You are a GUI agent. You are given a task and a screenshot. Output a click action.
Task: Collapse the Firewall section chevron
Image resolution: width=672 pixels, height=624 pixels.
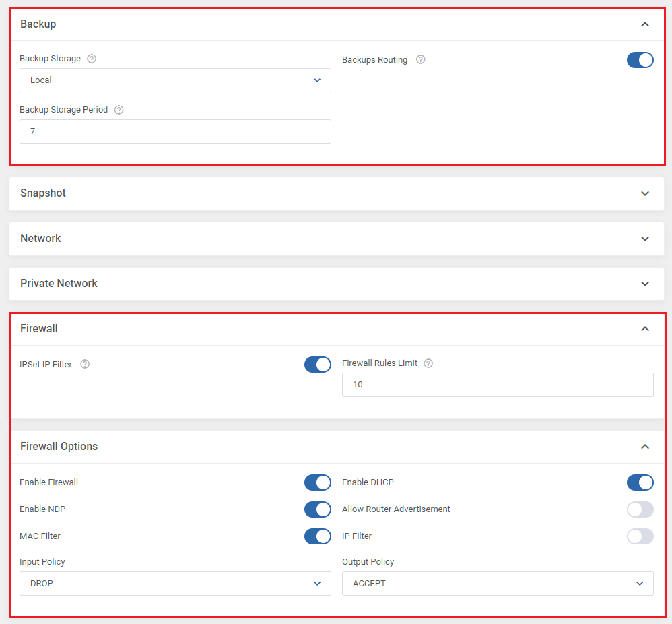[645, 329]
